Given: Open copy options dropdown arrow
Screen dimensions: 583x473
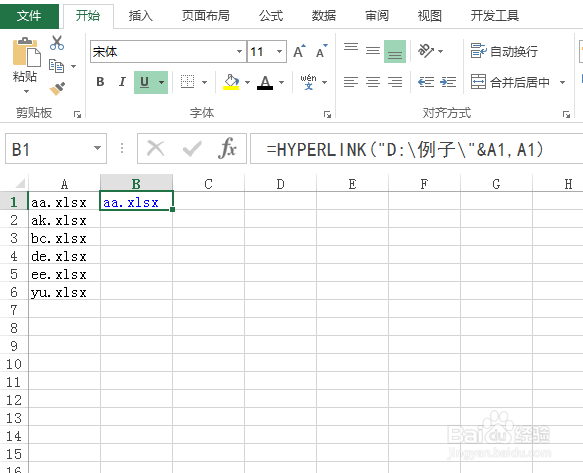Looking at the screenshot, I should 74,67.
